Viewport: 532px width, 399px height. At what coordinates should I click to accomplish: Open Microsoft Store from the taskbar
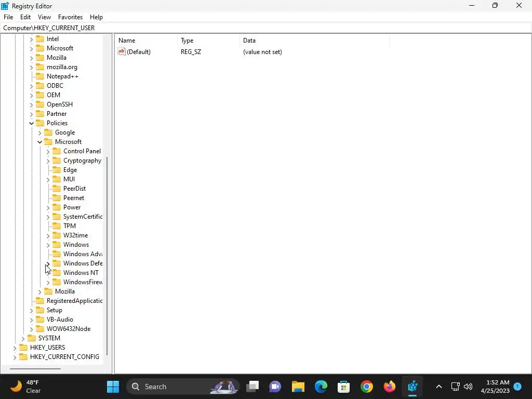coord(344,387)
